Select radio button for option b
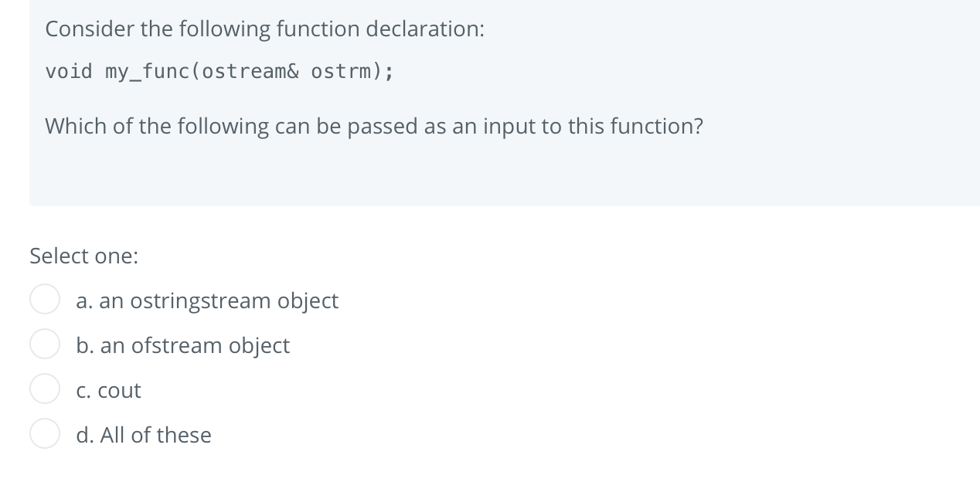 click(x=45, y=345)
